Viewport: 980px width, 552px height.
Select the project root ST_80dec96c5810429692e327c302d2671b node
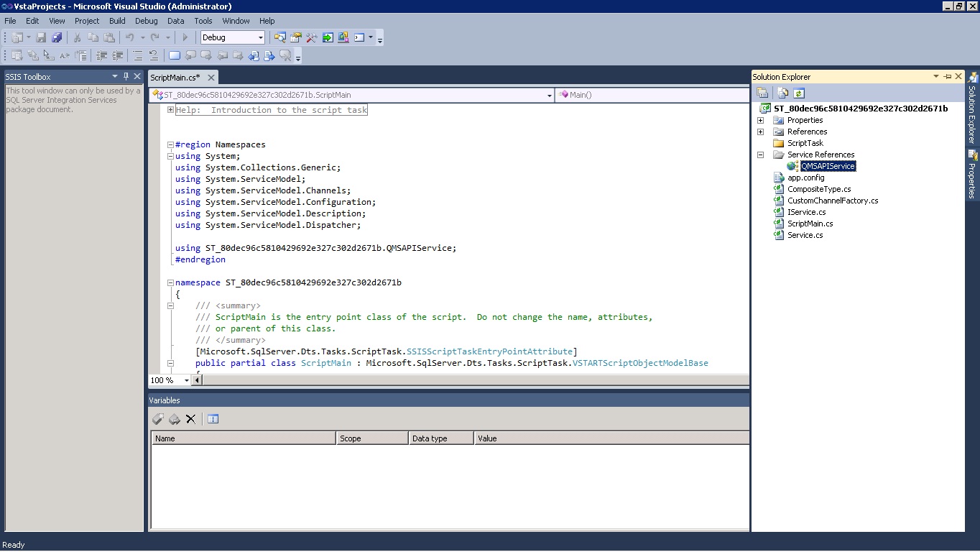[861, 109]
